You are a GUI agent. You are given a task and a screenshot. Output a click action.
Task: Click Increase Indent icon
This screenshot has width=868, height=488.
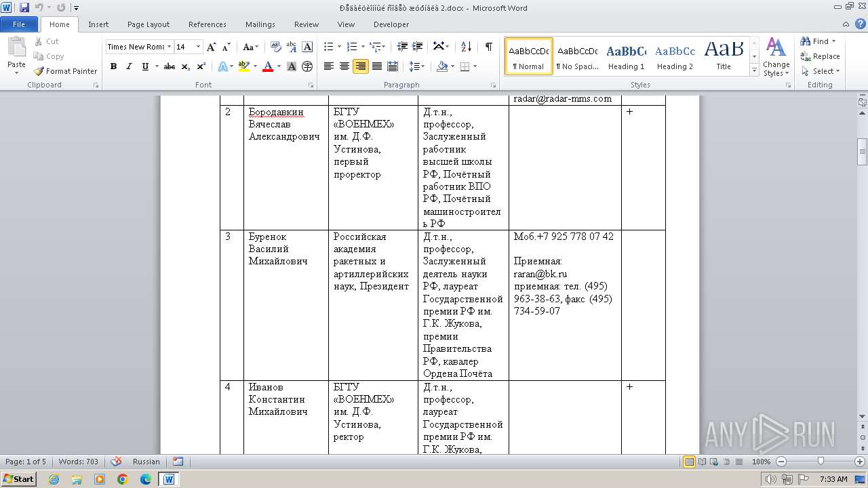pyautogui.click(x=418, y=47)
